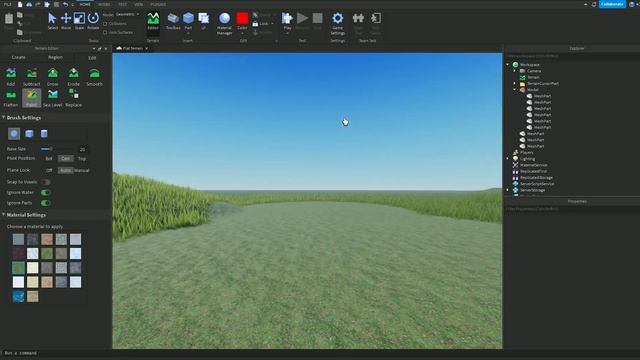Viewport: 640px width, 360px height.
Task: Expand the Lighting node in Explorer
Action: pyautogui.click(x=508, y=159)
